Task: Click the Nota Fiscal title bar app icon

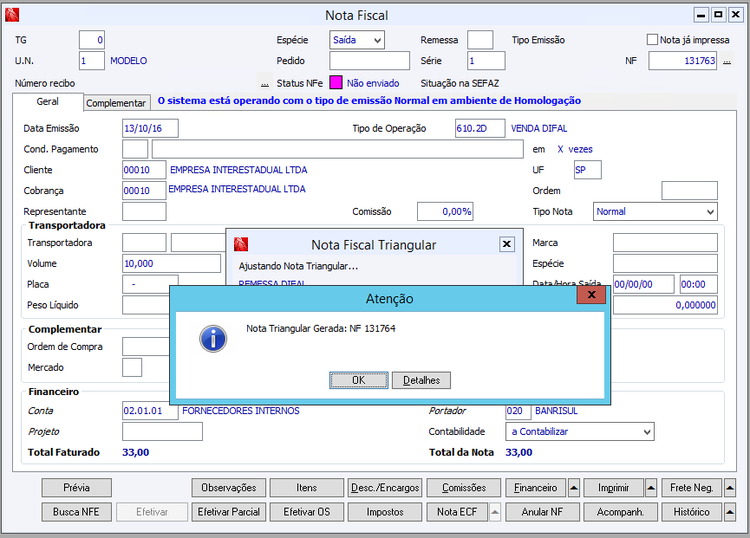Action: 14,15
